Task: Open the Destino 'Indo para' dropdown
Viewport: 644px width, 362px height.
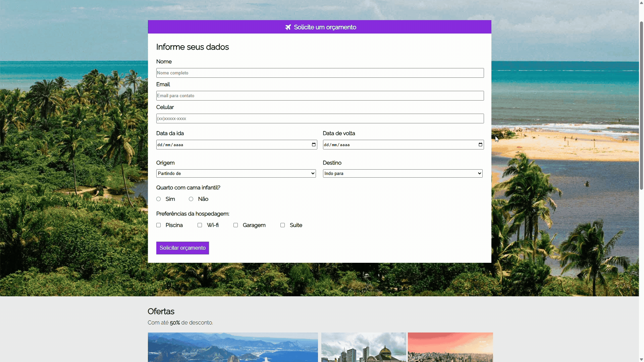Action: [402, 174]
